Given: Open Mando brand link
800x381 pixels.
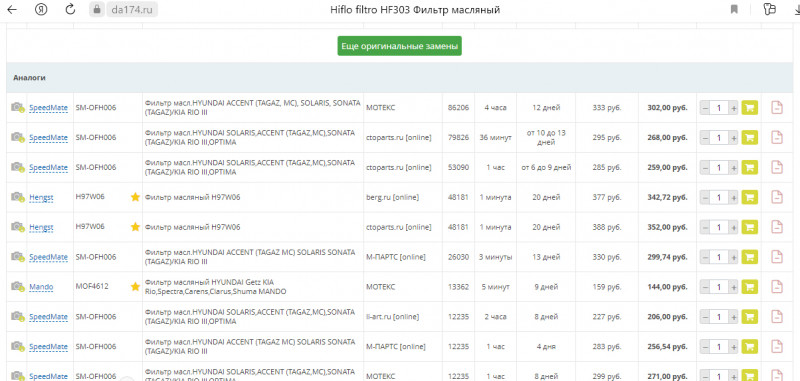Looking at the screenshot, I should [x=41, y=287].
